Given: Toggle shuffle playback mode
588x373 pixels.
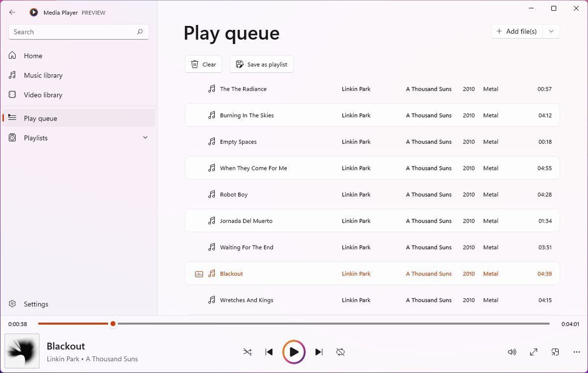Looking at the screenshot, I should click(x=247, y=352).
